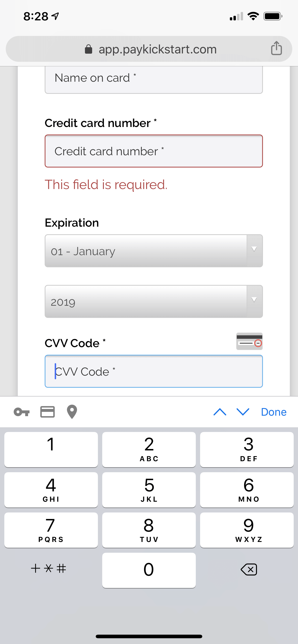Tap the share icon in Safari toolbar
298x644 pixels.
[276, 48]
